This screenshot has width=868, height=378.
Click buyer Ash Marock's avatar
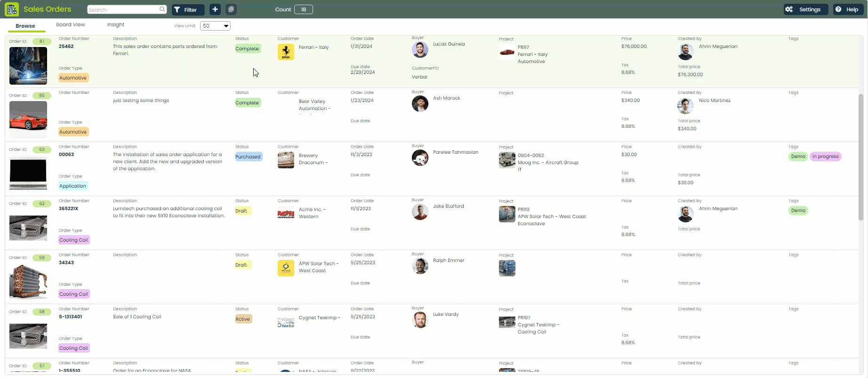(420, 103)
